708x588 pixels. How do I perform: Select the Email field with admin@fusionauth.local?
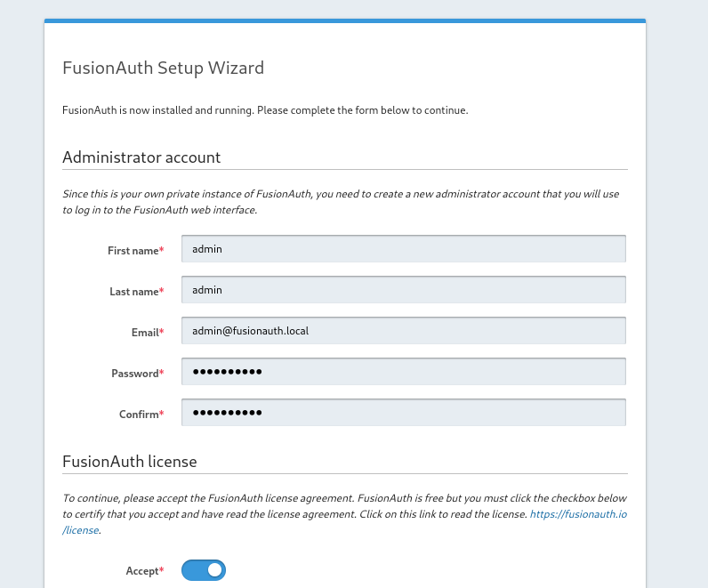pos(404,331)
